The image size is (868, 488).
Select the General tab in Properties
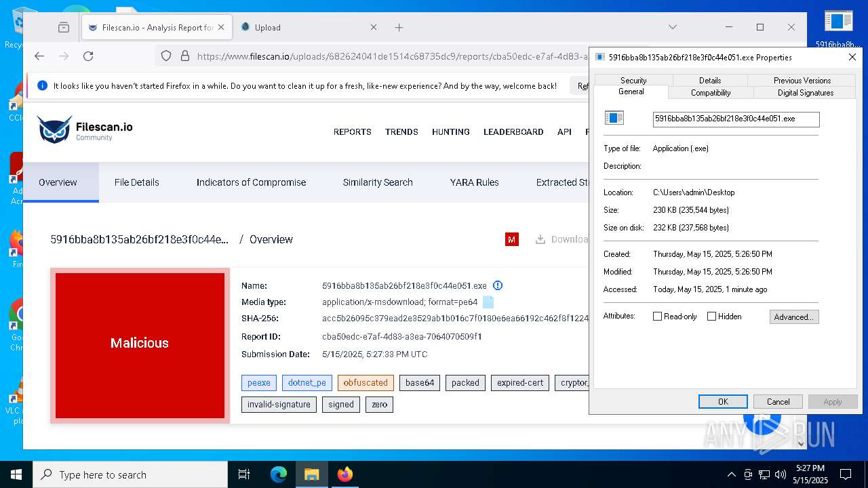click(x=631, y=91)
